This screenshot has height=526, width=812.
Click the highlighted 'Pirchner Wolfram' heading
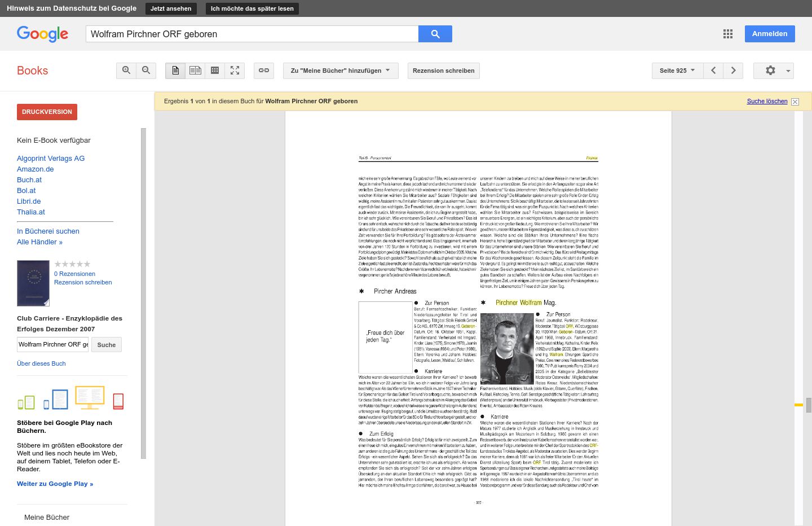(518, 303)
